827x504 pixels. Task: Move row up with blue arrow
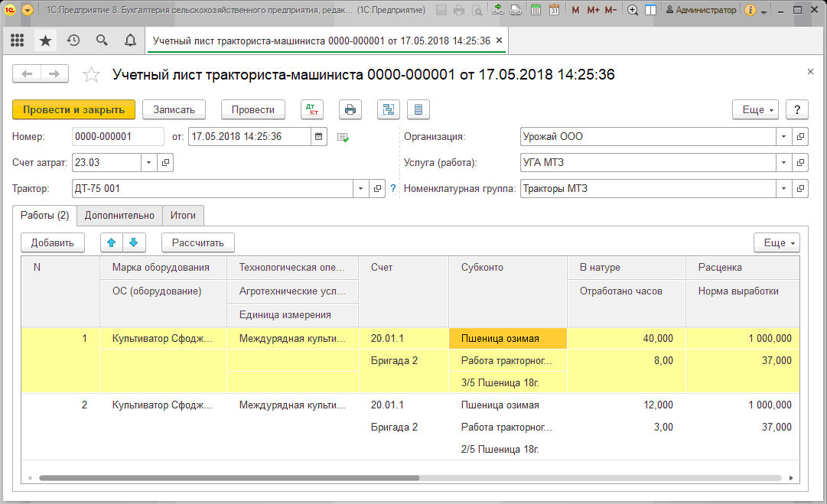click(x=112, y=242)
